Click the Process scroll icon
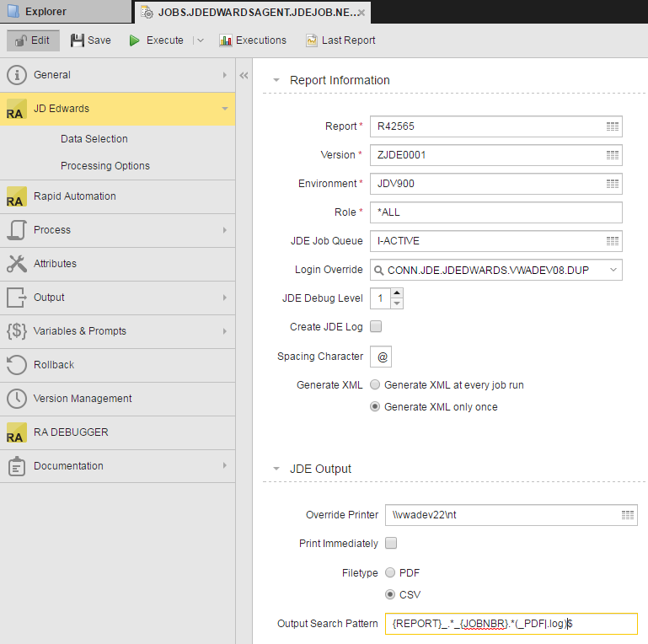Viewport: 648px width, 644px height. tap(17, 230)
